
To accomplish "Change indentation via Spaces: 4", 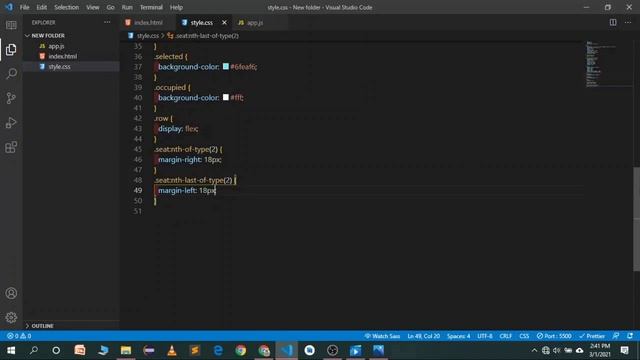I will pyautogui.click(x=458, y=336).
